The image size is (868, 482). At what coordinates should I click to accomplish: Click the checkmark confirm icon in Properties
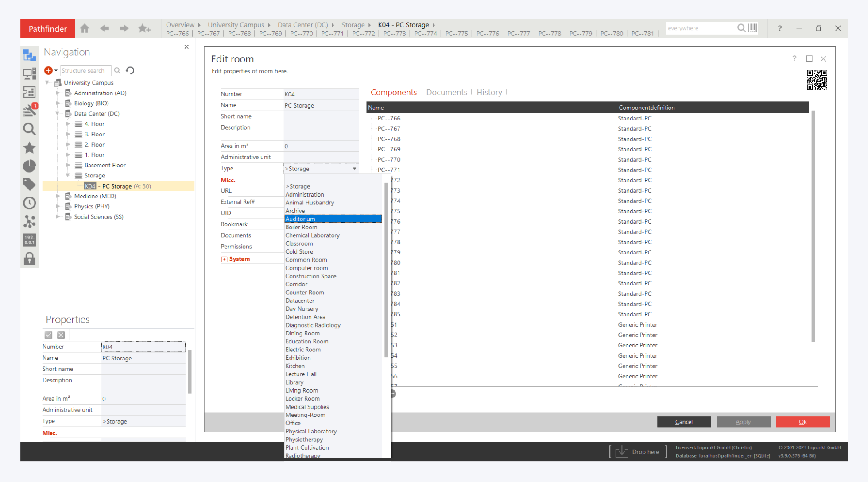(49, 335)
